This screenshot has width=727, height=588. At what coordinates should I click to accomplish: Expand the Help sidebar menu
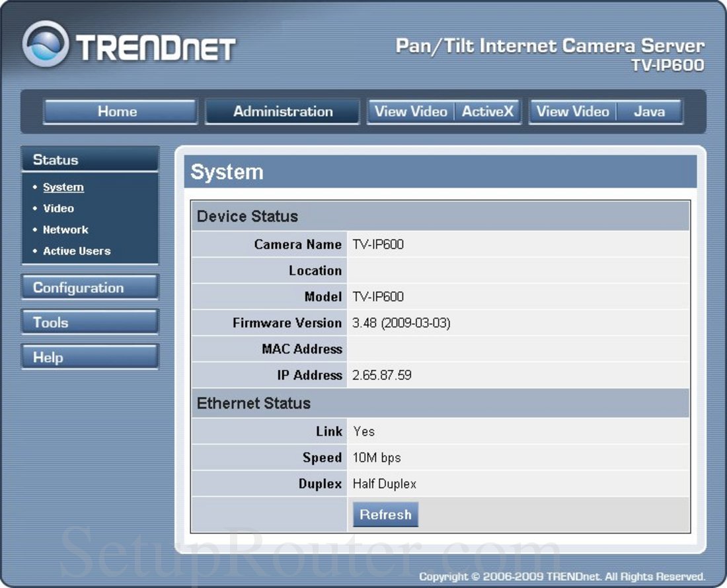(x=90, y=357)
